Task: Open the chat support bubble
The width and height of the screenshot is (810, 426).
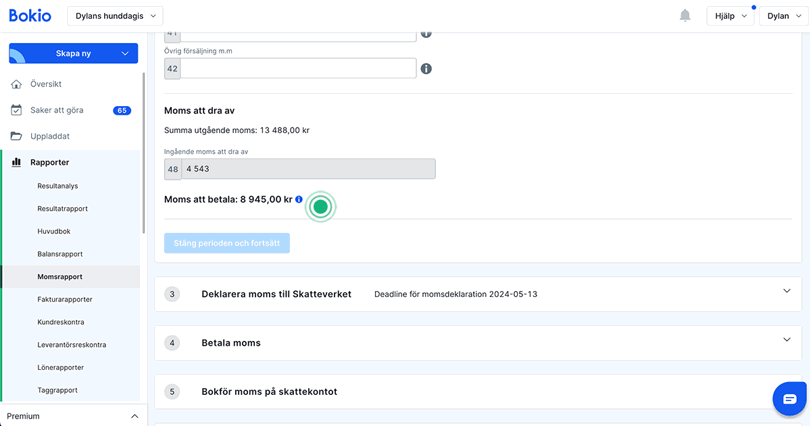Action: point(789,398)
